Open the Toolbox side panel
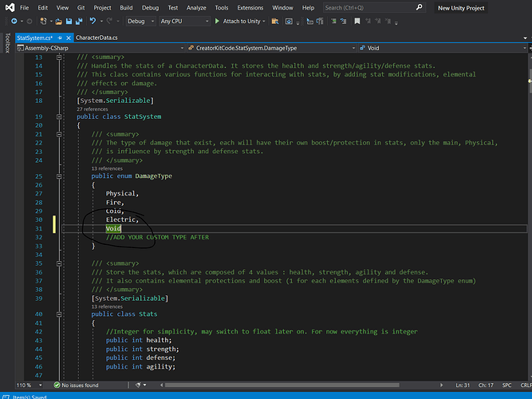 [x=7, y=44]
